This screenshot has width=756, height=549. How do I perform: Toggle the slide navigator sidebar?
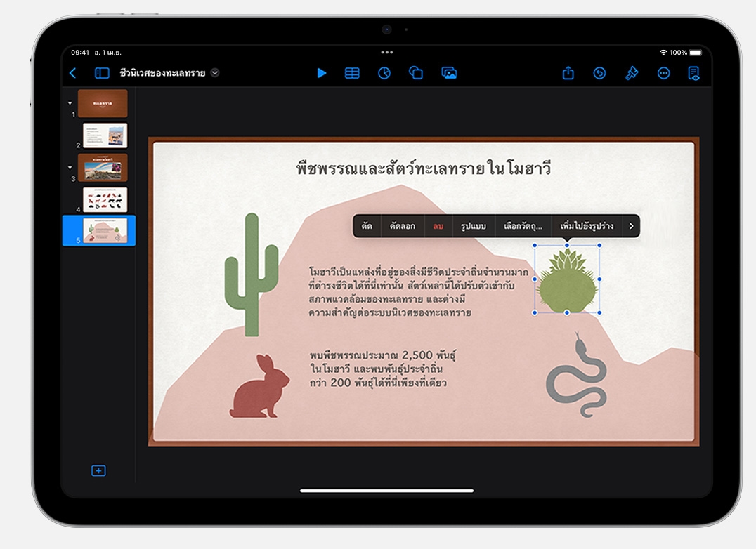(x=102, y=73)
